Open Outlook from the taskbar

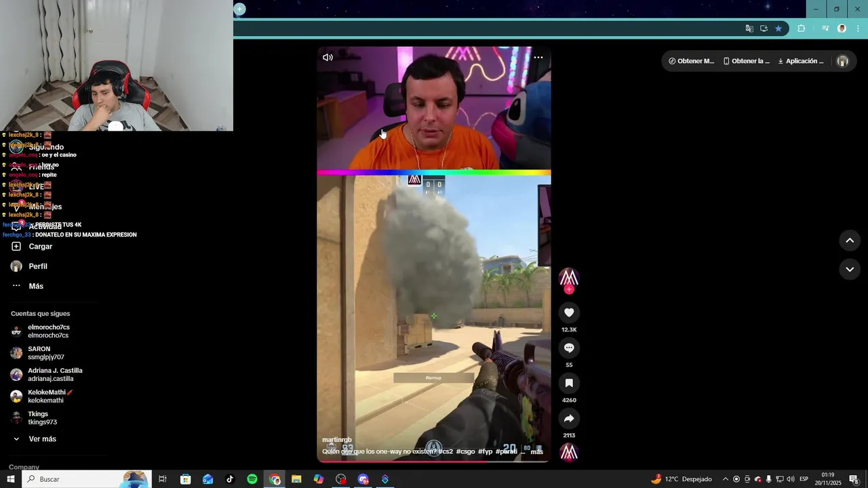(208, 479)
